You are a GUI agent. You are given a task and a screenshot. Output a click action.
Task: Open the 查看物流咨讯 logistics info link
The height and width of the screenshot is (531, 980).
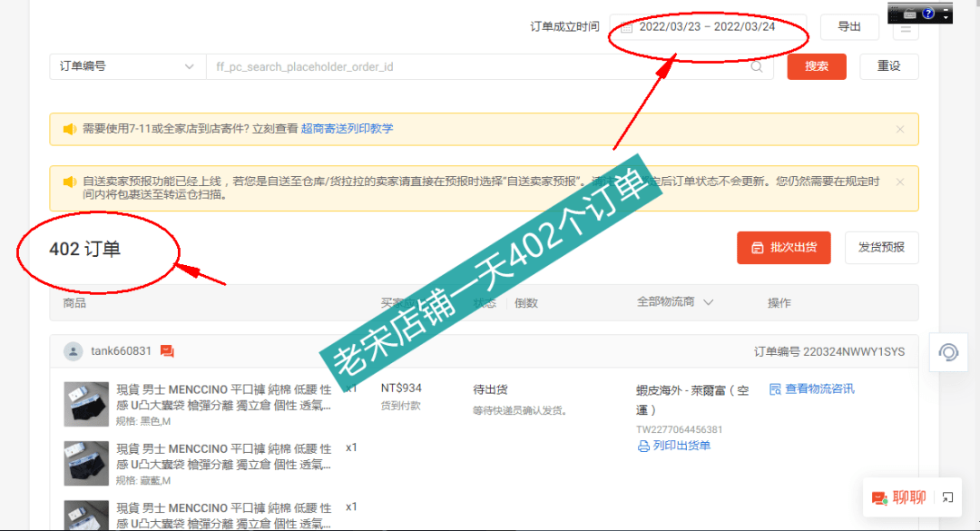coord(819,389)
